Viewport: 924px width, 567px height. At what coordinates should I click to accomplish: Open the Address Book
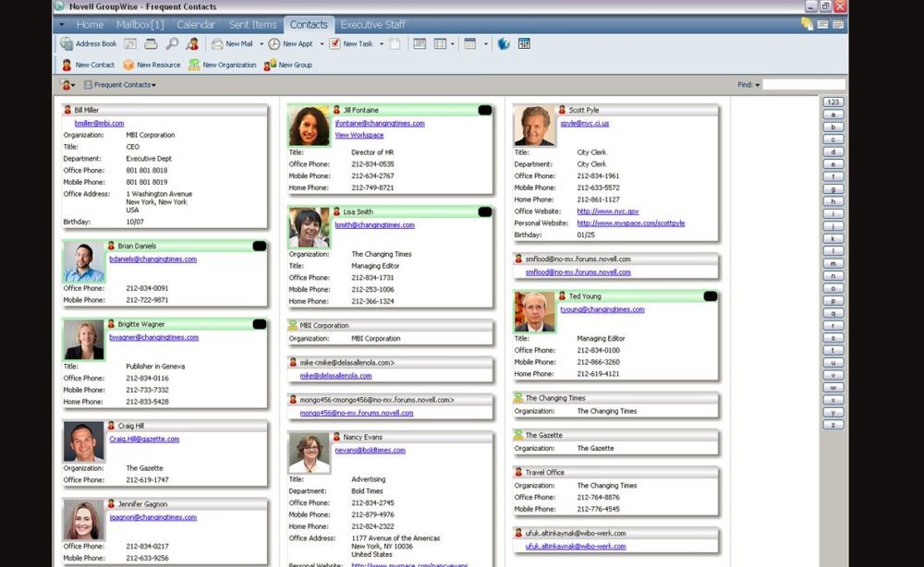pyautogui.click(x=89, y=43)
